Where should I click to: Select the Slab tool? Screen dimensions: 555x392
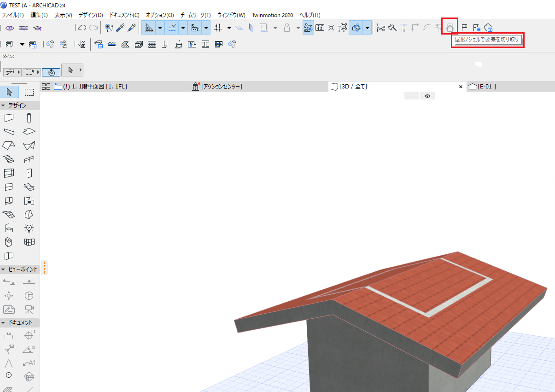tap(29, 132)
